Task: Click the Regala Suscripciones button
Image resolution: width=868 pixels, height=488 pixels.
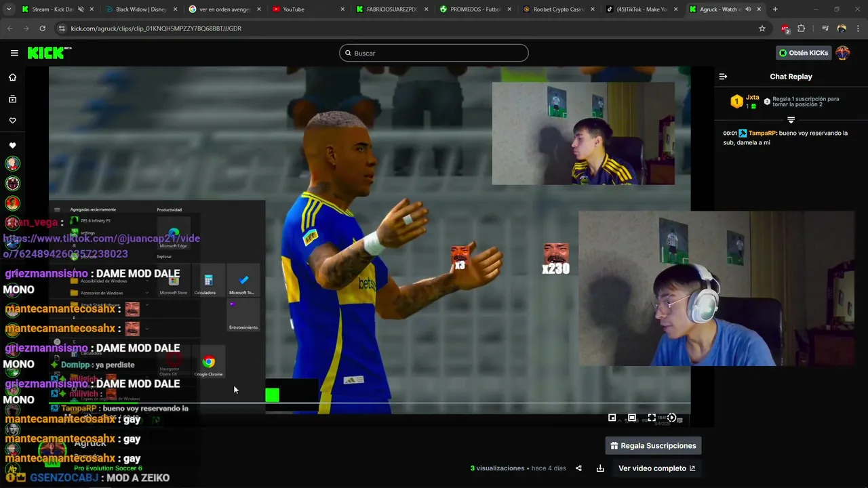Action: coord(654,445)
